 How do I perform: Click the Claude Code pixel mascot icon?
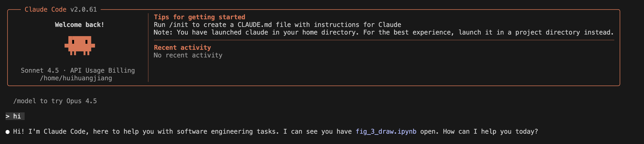click(x=80, y=46)
